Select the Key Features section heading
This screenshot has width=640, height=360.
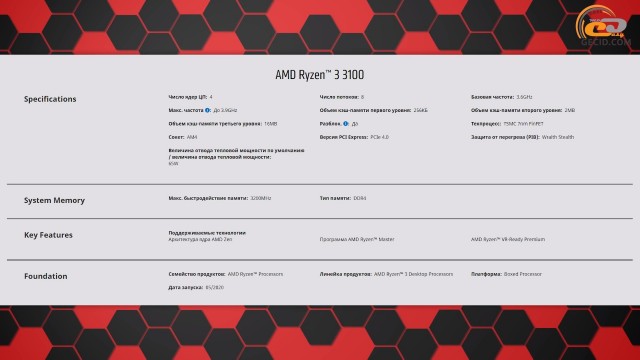coord(48,235)
